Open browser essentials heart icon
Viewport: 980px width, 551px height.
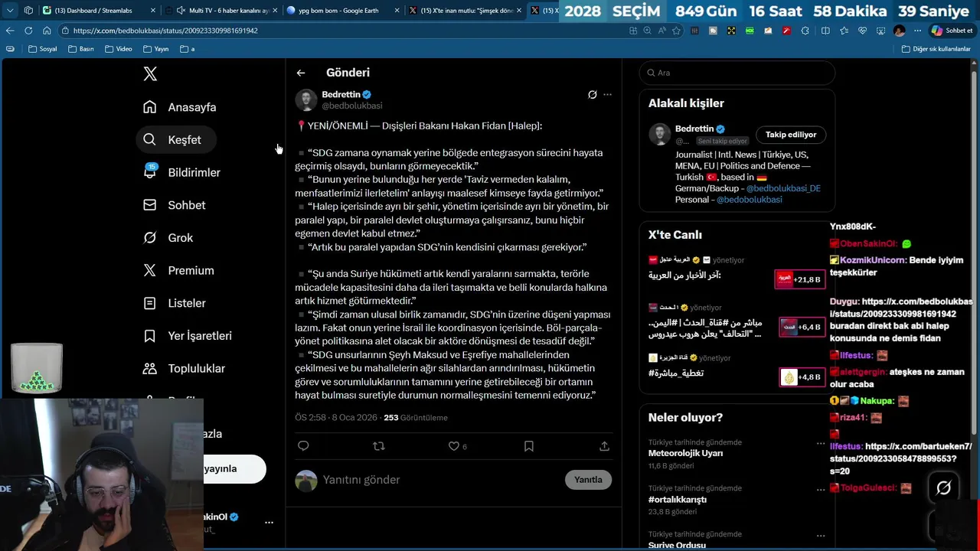pyautogui.click(x=862, y=31)
